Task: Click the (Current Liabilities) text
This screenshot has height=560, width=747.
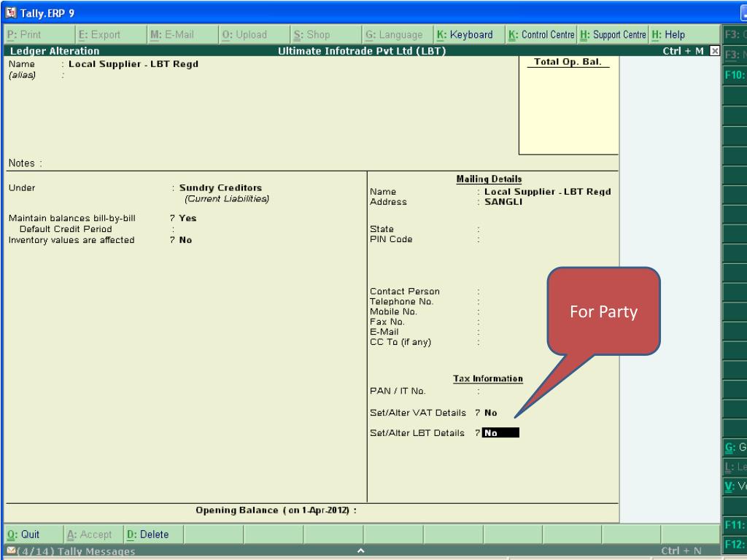Action: pyautogui.click(x=227, y=198)
